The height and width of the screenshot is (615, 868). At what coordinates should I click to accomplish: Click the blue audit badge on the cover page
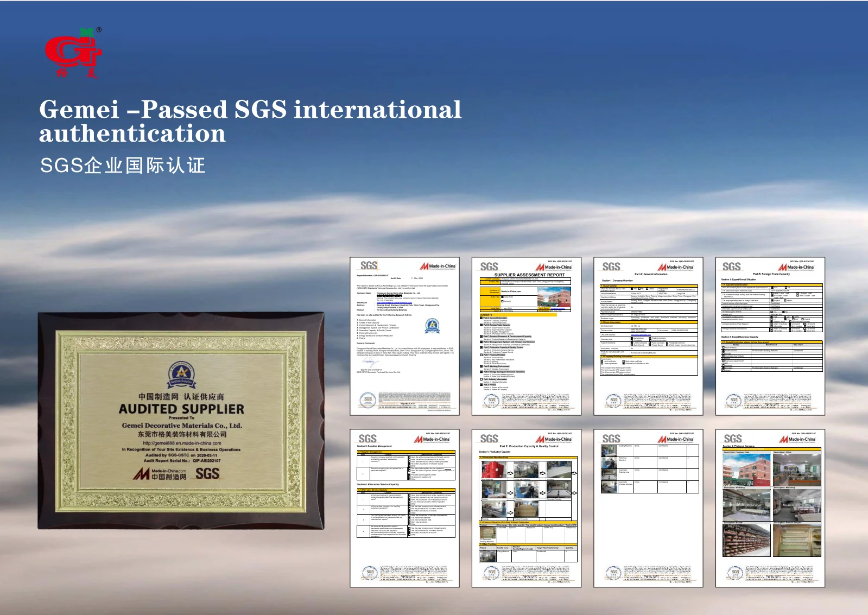pos(432,325)
